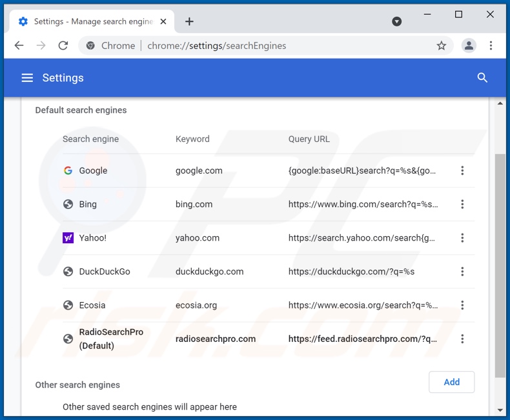Click the Default search engines heading

coord(81,110)
